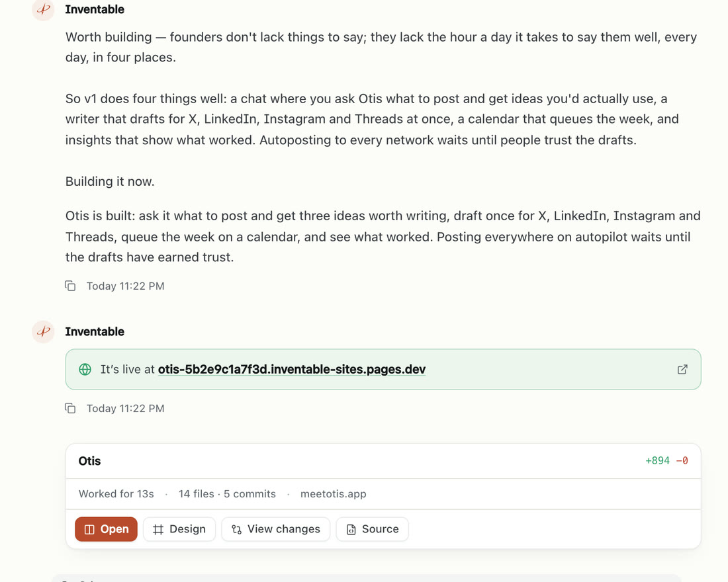
Task: Click the first Today 11:22 PM timestamp
Action: tap(125, 286)
